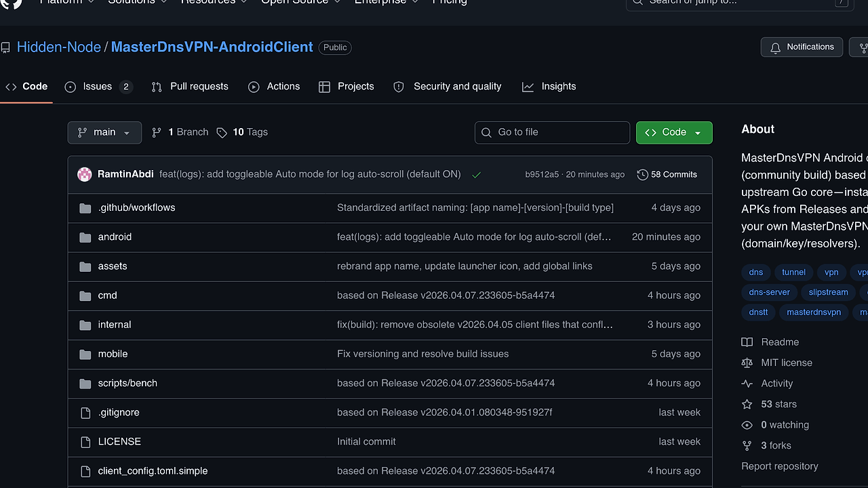Click the Go to file search field
This screenshot has height=488, width=868.
552,132
